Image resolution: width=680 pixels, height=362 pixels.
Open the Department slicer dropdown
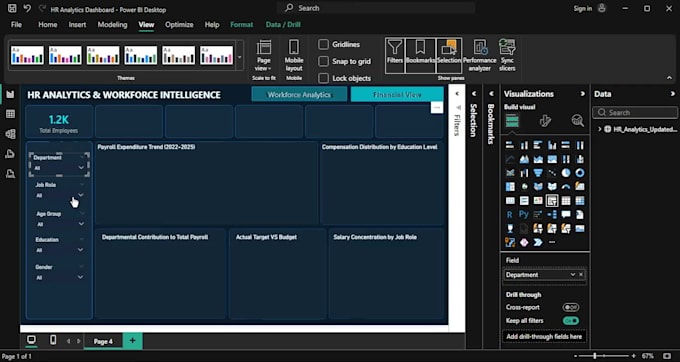coord(81,168)
